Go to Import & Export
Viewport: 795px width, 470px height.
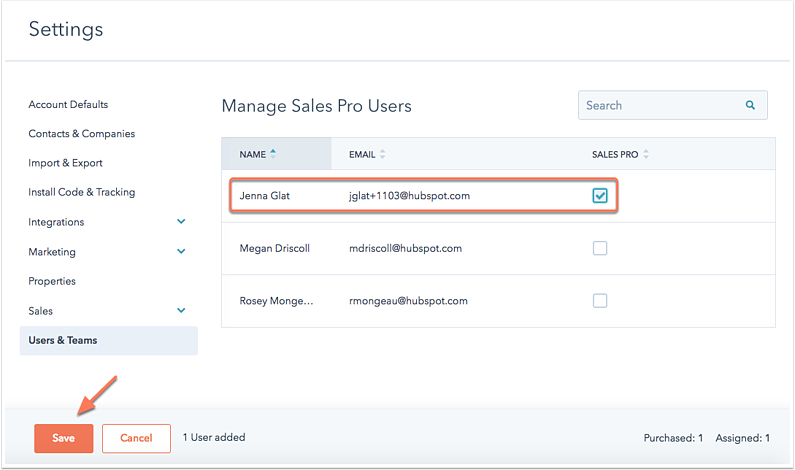[65, 163]
